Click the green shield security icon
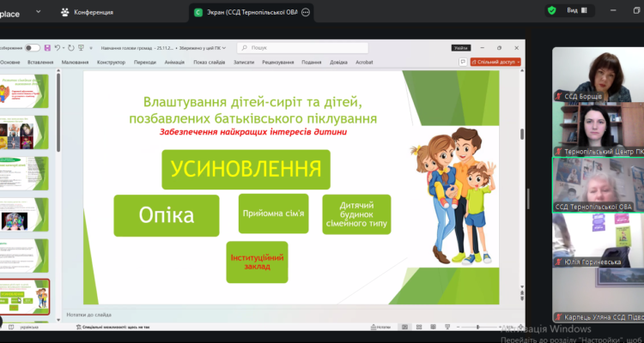644x343 pixels. [x=551, y=10]
